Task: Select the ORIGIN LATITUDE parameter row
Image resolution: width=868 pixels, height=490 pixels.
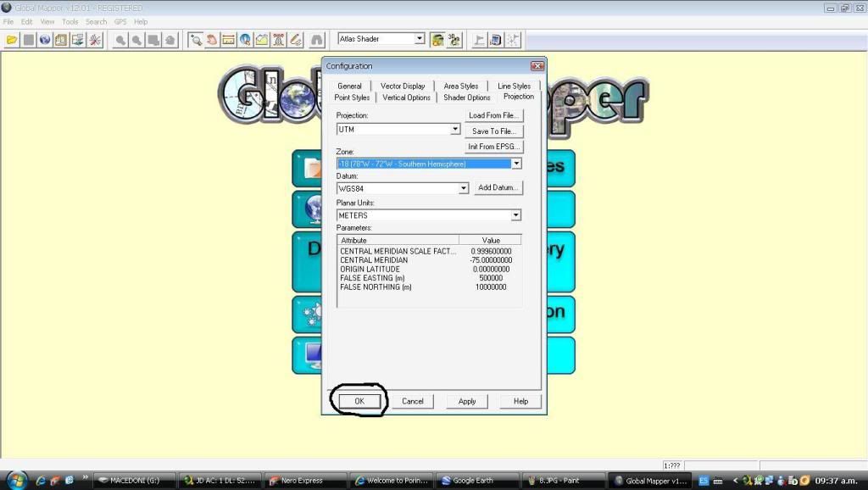Action: pos(428,269)
